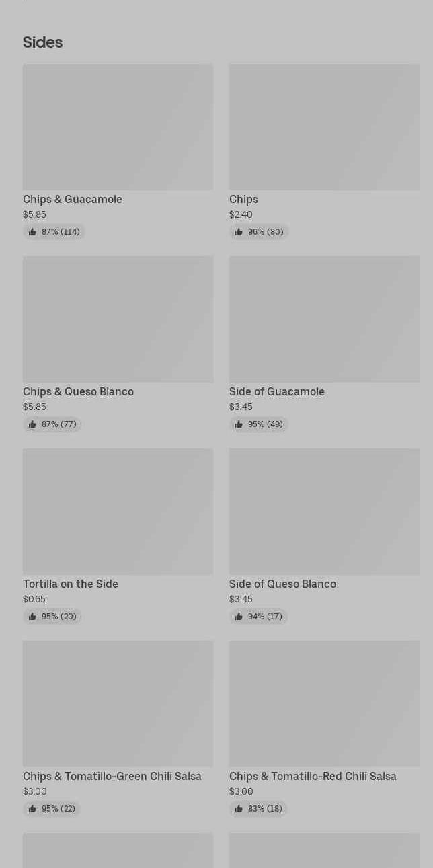Open the Side of Guacamole item photo
The image size is (433, 868).
(324, 319)
